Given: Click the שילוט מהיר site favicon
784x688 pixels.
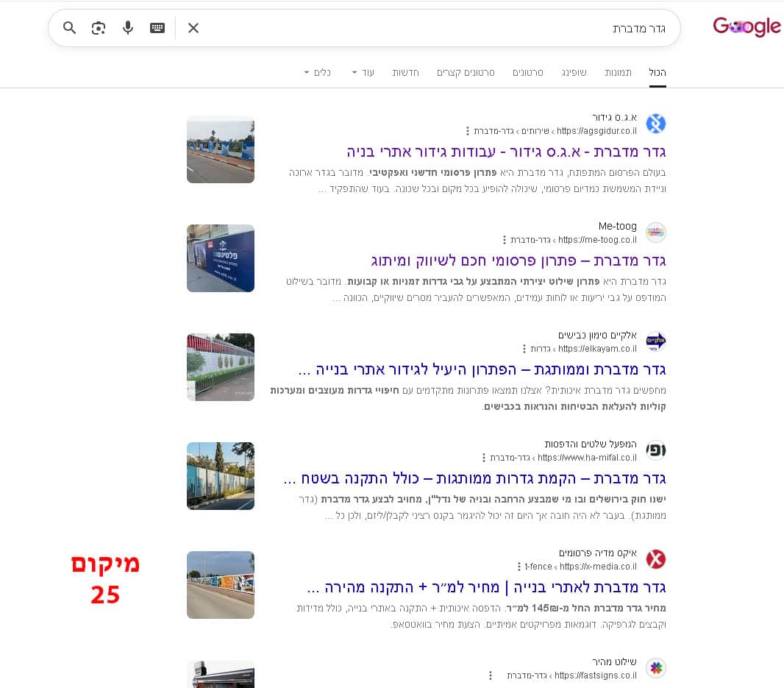Looking at the screenshot, I should [x=656, y=668].
